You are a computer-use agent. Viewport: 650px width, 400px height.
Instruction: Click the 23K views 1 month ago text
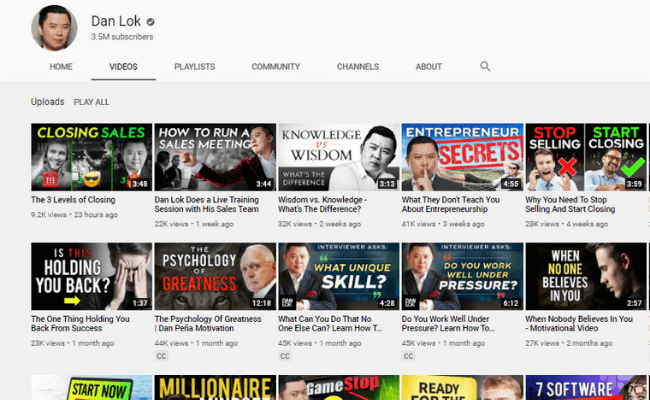tap(73, 343)
